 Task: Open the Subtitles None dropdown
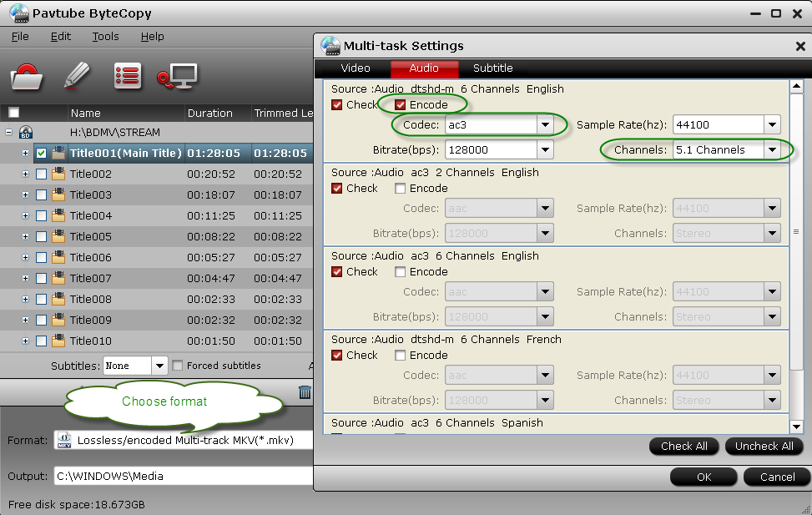159,366
